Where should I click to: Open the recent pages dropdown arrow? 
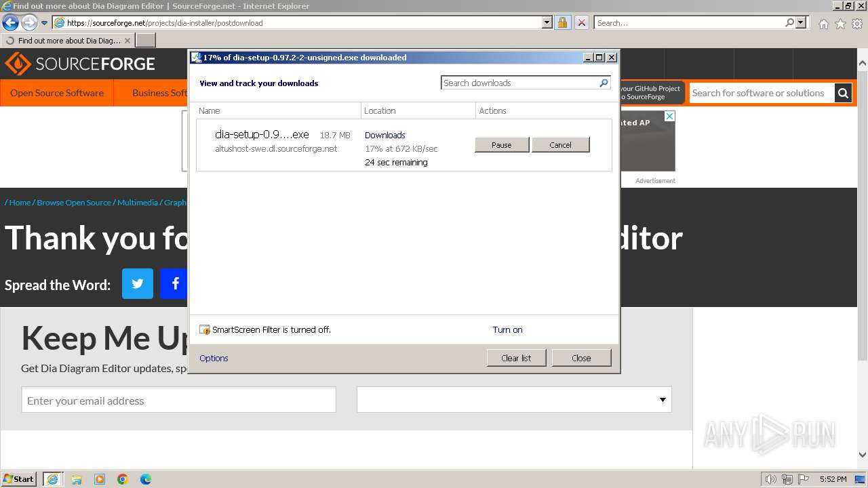45,23
